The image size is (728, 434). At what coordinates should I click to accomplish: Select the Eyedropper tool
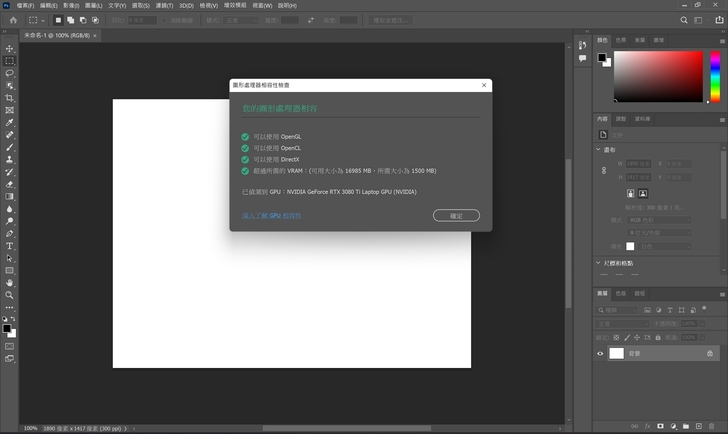[x=10, y=122]
